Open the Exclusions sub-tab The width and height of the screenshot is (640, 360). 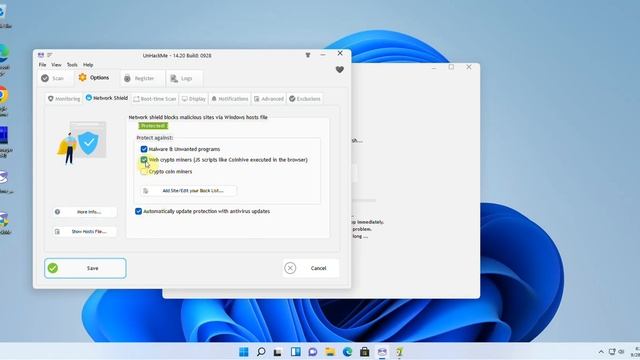point(305,99)
